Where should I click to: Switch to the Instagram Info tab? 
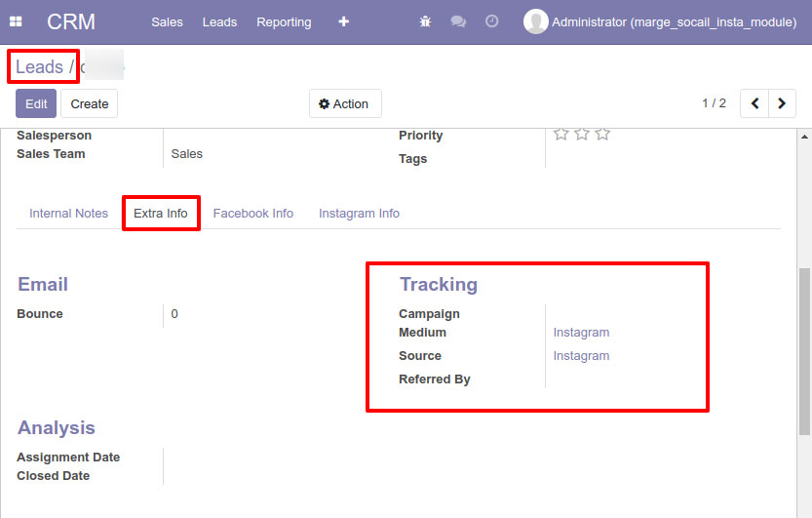[x=359, y=213]
